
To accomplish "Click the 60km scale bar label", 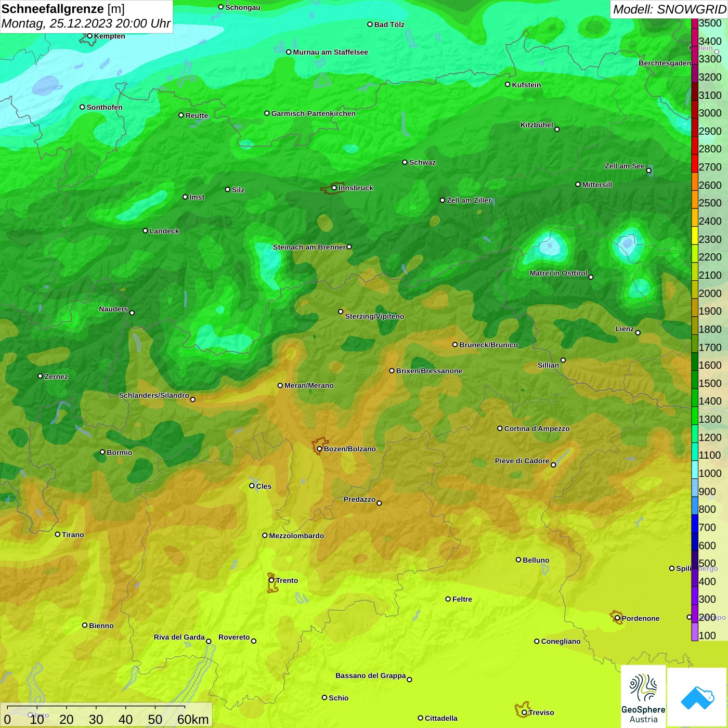I will pos(193,719).
